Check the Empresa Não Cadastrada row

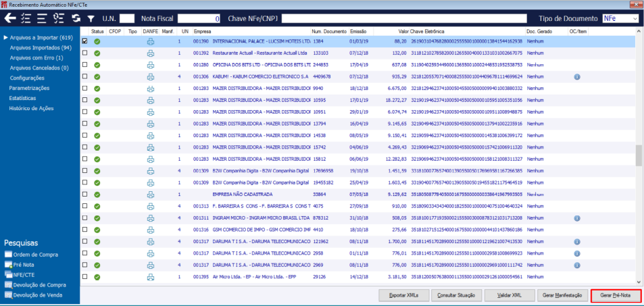click(x=85, y=195)
